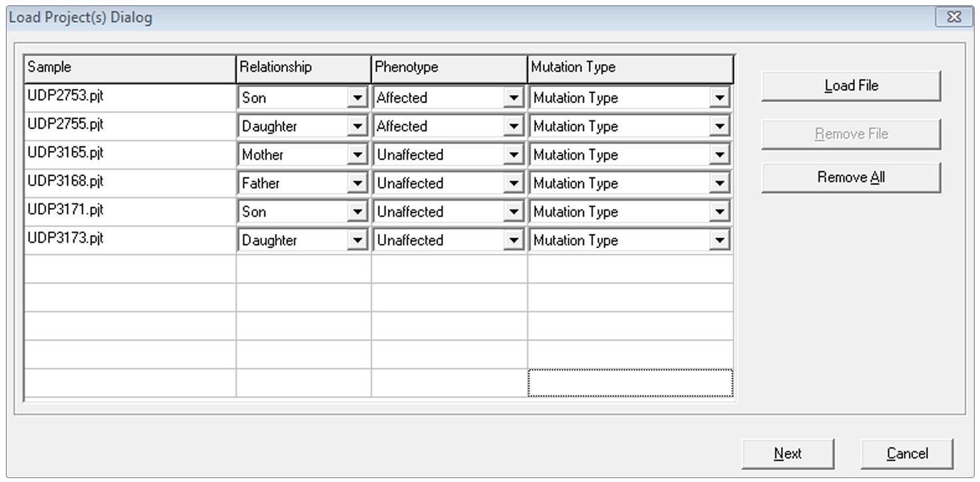Open Mutation Type dropdown for UDP3168.pjt

tap(719, 184)
